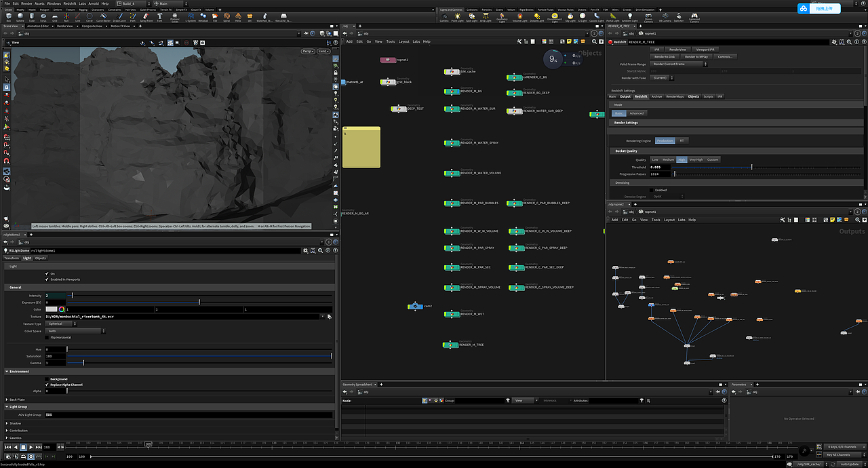The image size is (868, 468).
Task: Click the Spray Paint shelf tool
Action: tap(144, 17)
